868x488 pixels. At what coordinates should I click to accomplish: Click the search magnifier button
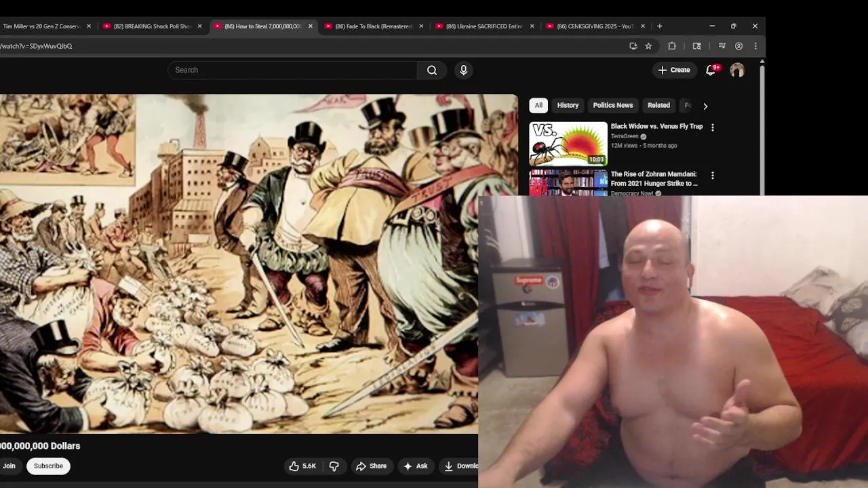click(x=432, y=70)
